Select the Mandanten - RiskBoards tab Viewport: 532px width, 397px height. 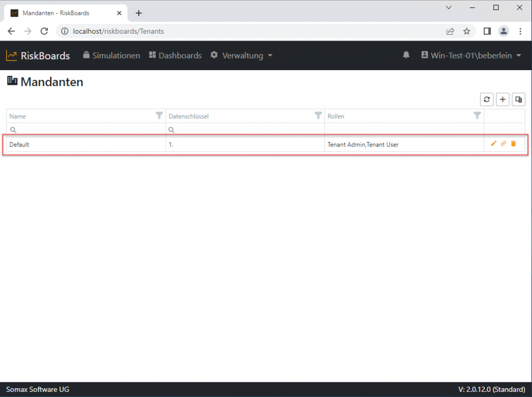pos(66,13)
